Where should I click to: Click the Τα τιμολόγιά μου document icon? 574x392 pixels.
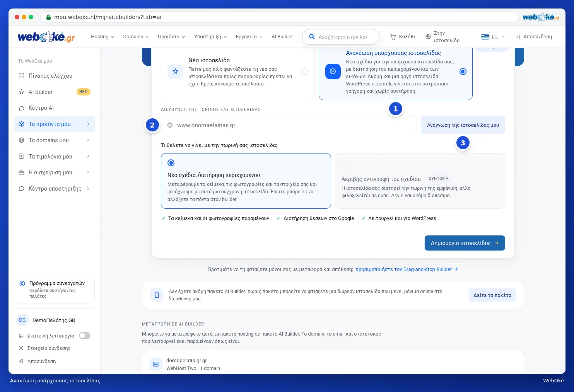coord(22,157)
